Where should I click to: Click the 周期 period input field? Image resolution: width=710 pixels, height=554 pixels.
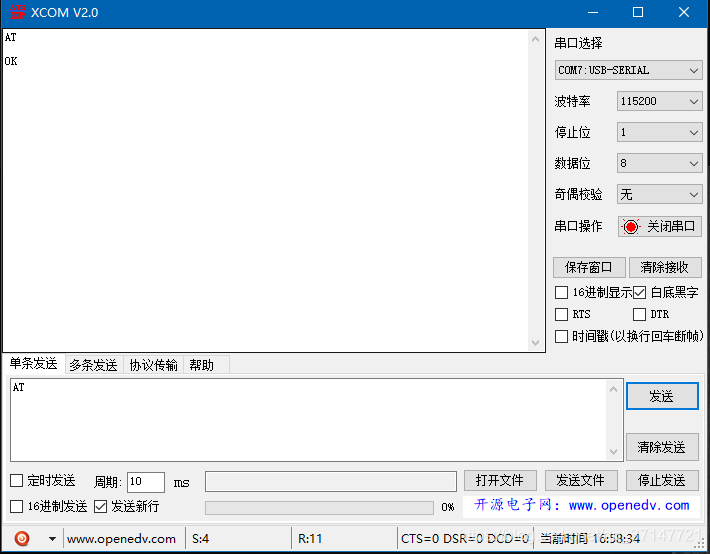pos(146,482)
